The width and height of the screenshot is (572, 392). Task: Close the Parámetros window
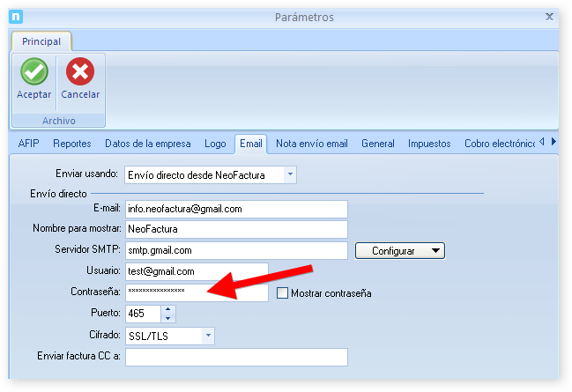pos(549,17)
